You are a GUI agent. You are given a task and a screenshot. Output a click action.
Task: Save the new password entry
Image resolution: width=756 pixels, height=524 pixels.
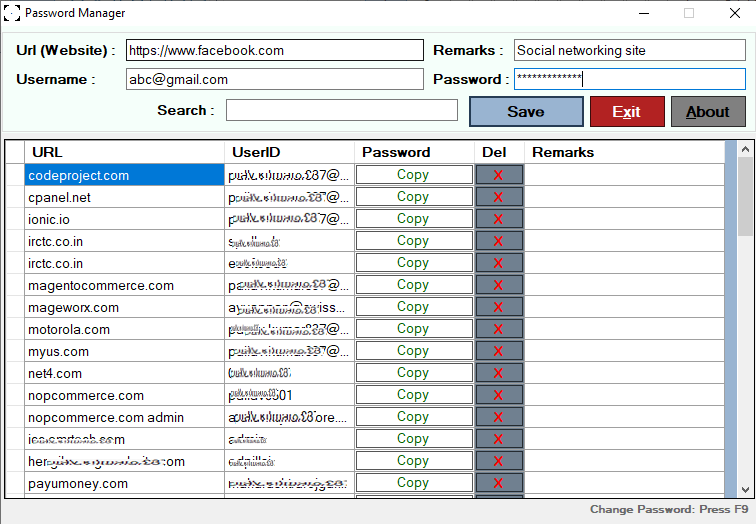pyautogui.click(x=526, y=112)
